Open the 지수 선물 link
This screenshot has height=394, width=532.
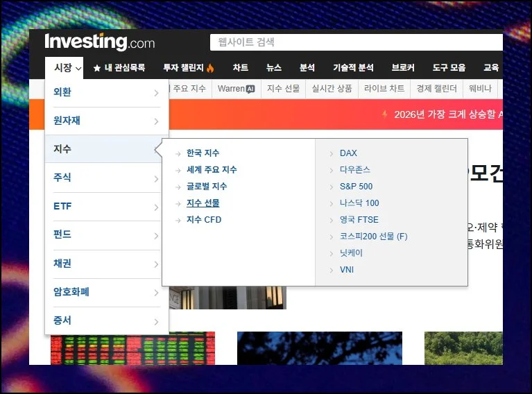point(203,203)
